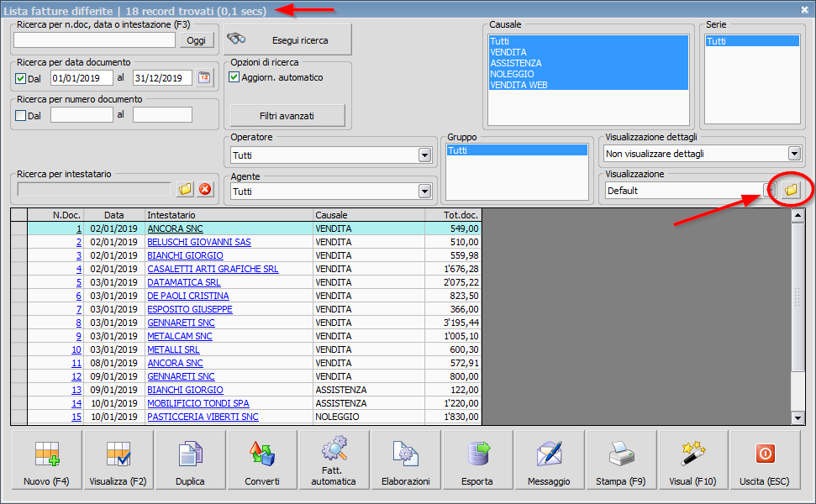Open the Messaggio envelope icon

click(x=549, y=454)
